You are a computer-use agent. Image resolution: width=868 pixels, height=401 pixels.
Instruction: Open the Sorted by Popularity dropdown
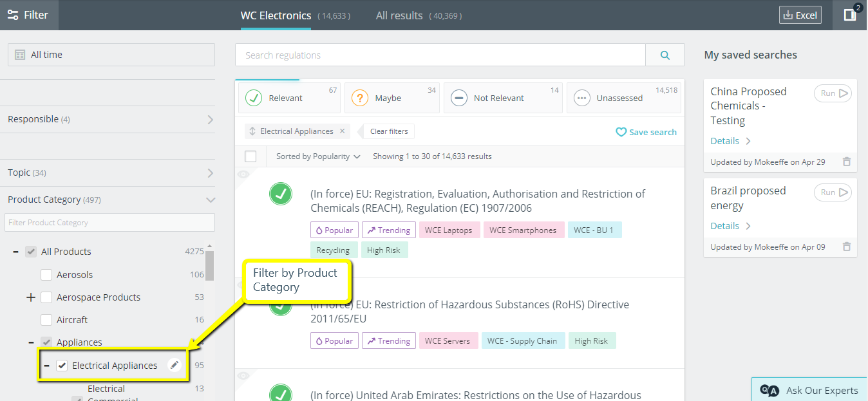click(316, 156)
